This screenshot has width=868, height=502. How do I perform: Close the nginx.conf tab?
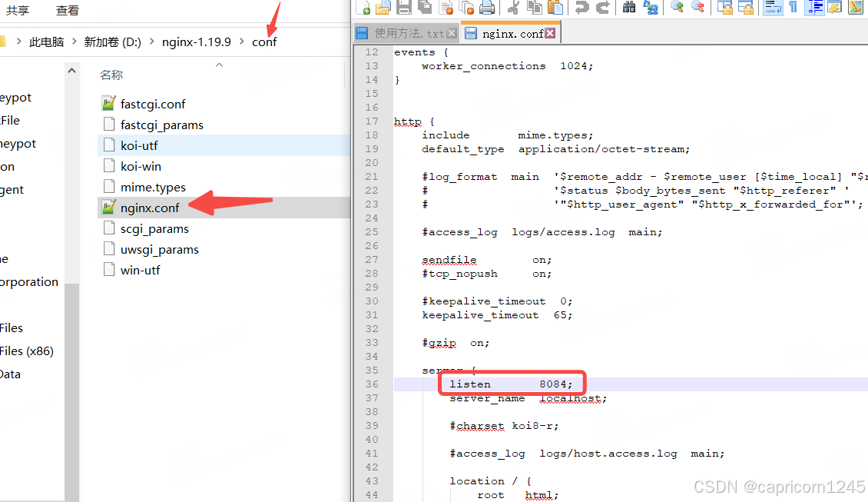tap(550, 33)
